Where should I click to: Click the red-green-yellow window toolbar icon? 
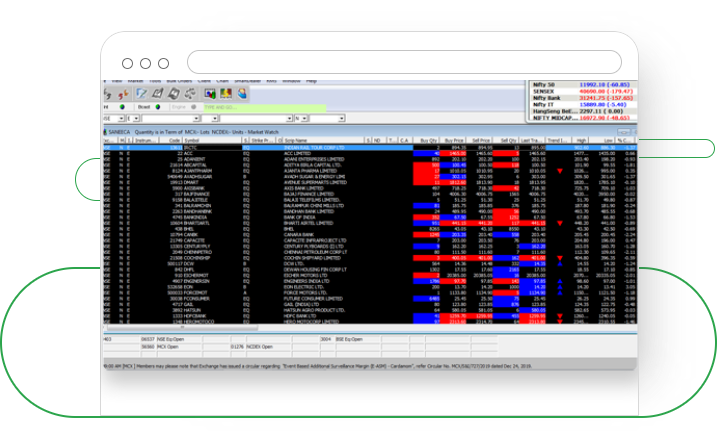[x=226, y=94]
